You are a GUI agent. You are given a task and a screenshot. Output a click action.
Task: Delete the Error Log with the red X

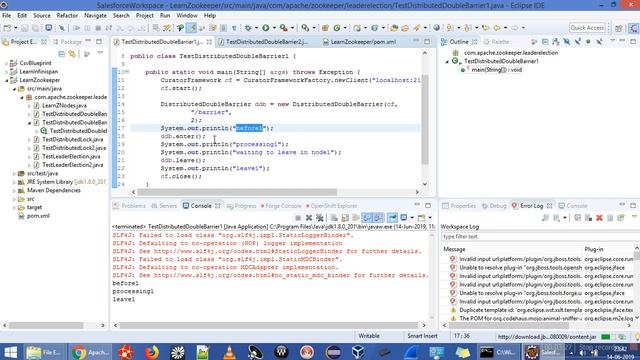click(599, 218)
